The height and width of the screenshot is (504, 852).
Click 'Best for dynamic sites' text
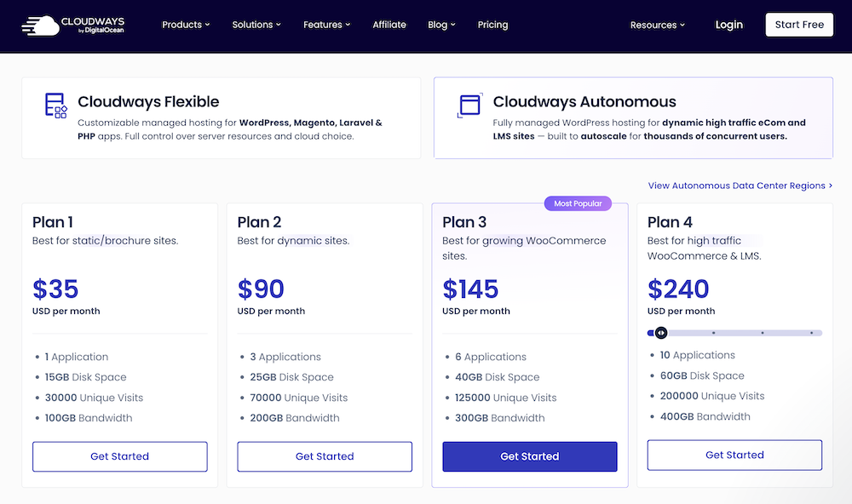pyautogui.click(x=293, y=241)
